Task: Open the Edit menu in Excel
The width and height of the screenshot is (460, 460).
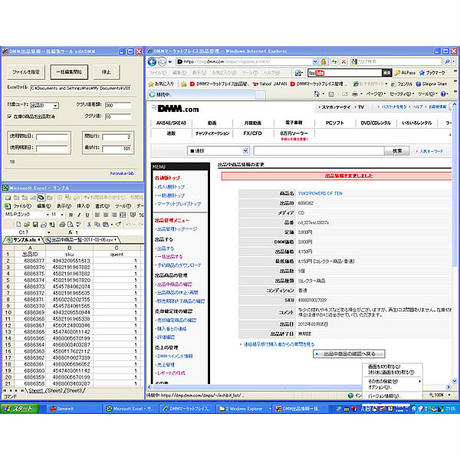Action: point(43,206)
